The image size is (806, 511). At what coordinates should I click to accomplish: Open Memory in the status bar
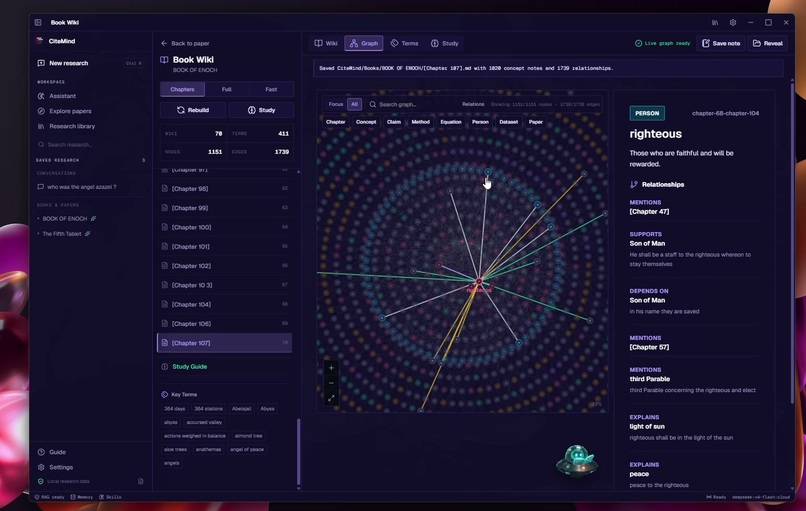coord(82,497)
